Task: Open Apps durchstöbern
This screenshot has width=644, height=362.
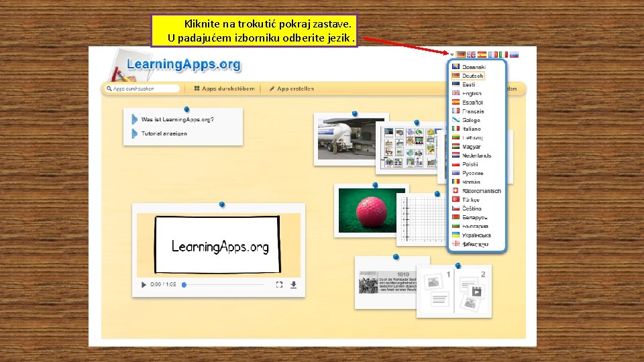Action: (224, 88)
